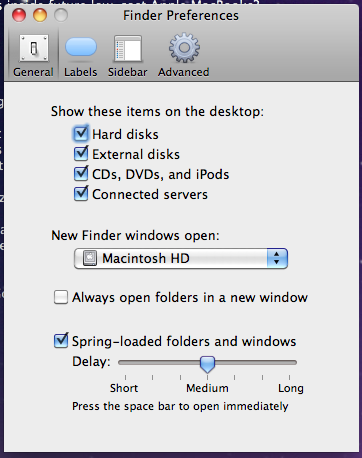
Task: Enable Always open folders in a new window
Action: click(61, 297)
